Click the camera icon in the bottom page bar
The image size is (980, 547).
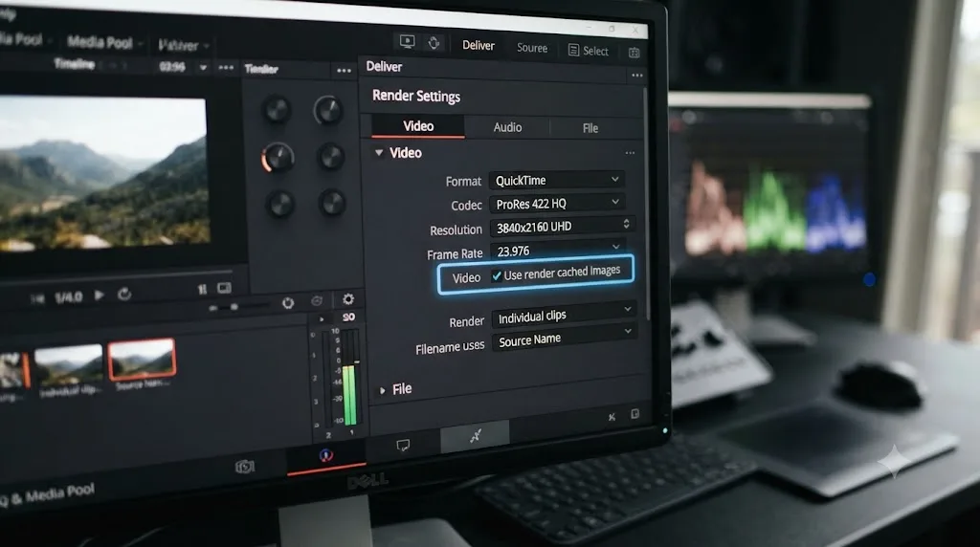(244, 467)
